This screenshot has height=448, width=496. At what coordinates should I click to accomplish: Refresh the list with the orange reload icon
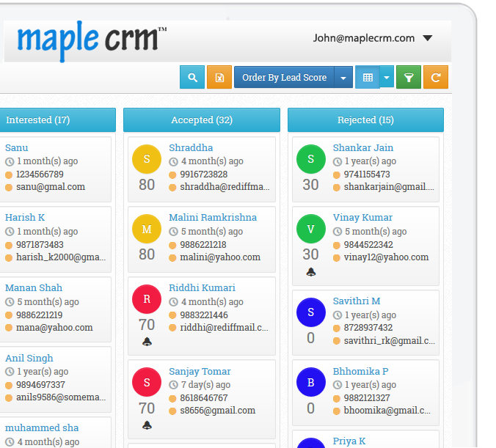point(436,77)
